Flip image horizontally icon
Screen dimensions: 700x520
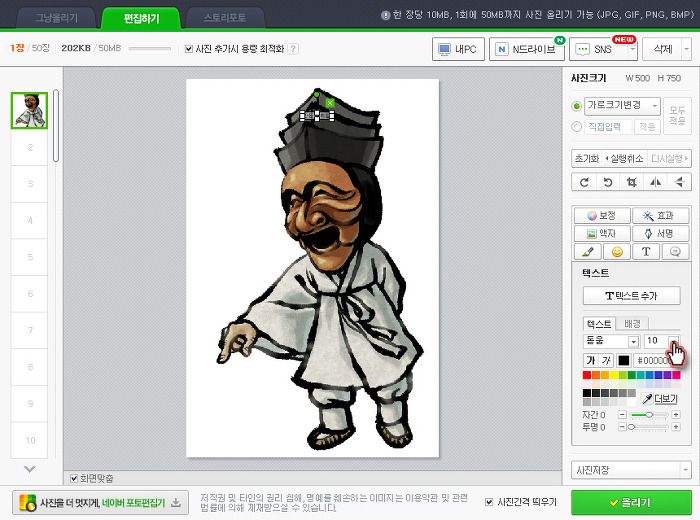[655, 182]
